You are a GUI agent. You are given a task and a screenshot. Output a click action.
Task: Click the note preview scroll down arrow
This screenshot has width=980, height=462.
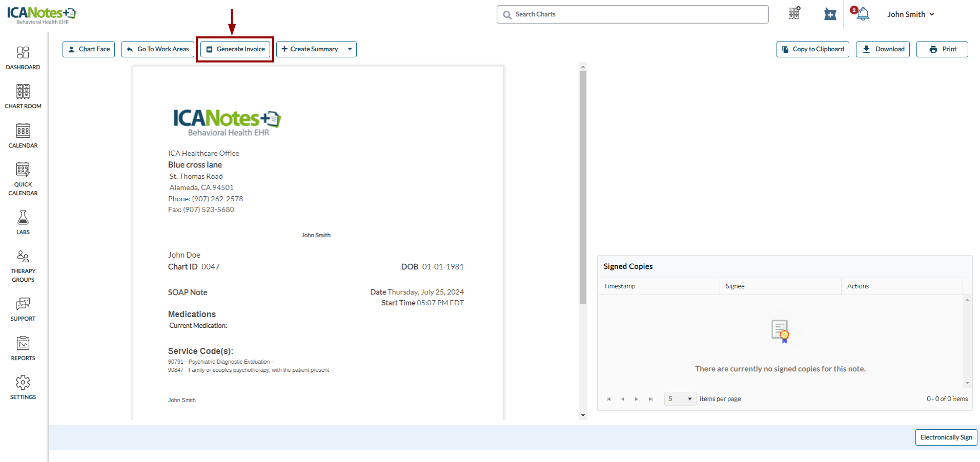tap(583, 415)
